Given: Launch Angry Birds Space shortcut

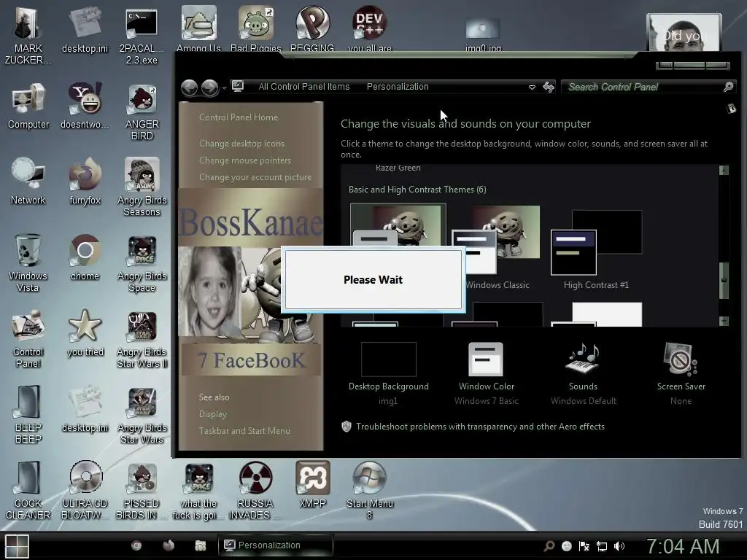Looking at the screenshot, I should (142, 262).
